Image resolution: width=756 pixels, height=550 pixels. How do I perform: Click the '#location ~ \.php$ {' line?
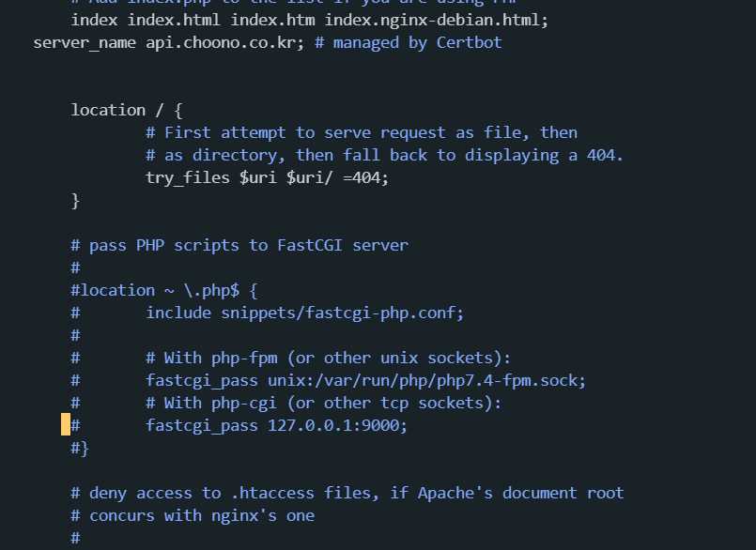164,291
